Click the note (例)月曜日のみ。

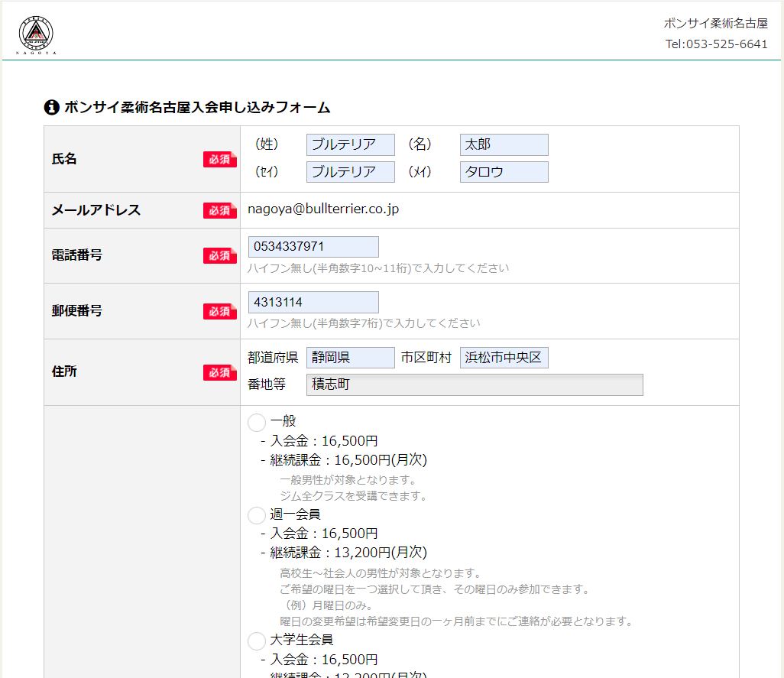point(329,605)
